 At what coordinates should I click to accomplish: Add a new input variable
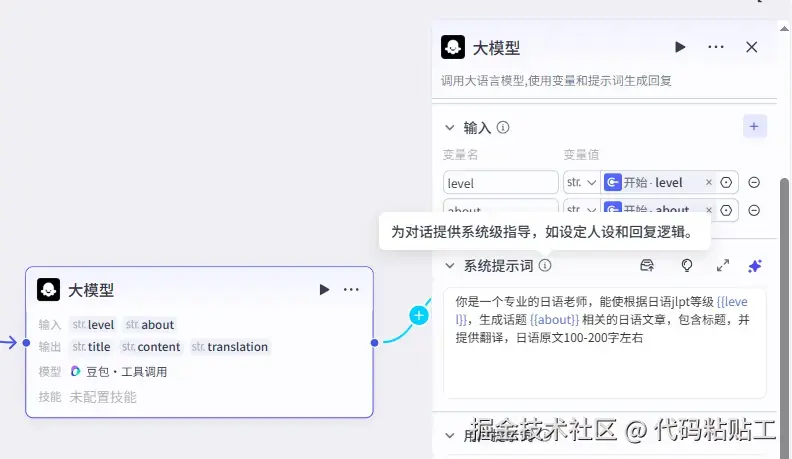pyautogui.click(x=755, y=126)
